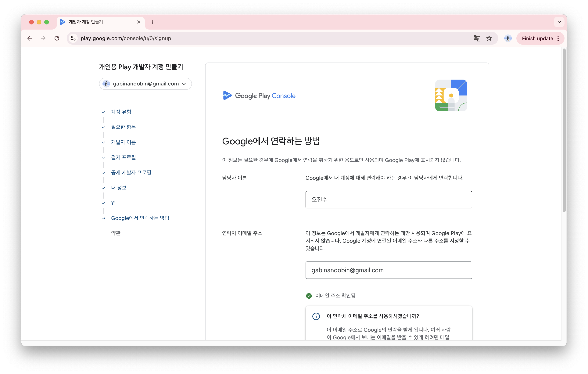Navigate to the 약관 step
This screenshot has height=374, width=588.
[116, 233]
